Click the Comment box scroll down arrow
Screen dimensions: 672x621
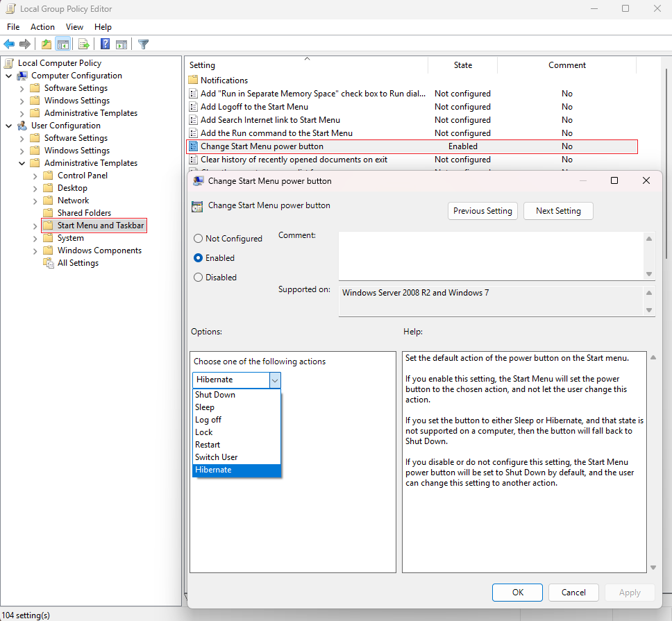tap(649, 274)
